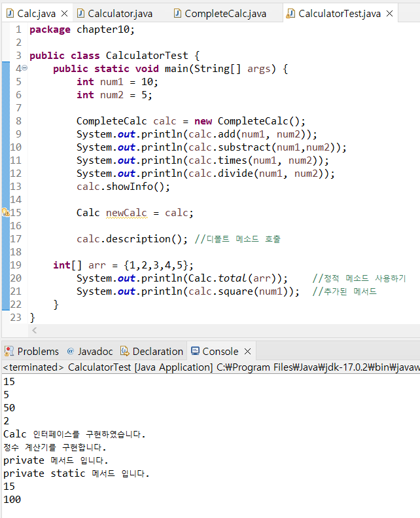Click console line '정수 계산기를 구현합니다.'
420x518 pixels.
click(55, 447)
